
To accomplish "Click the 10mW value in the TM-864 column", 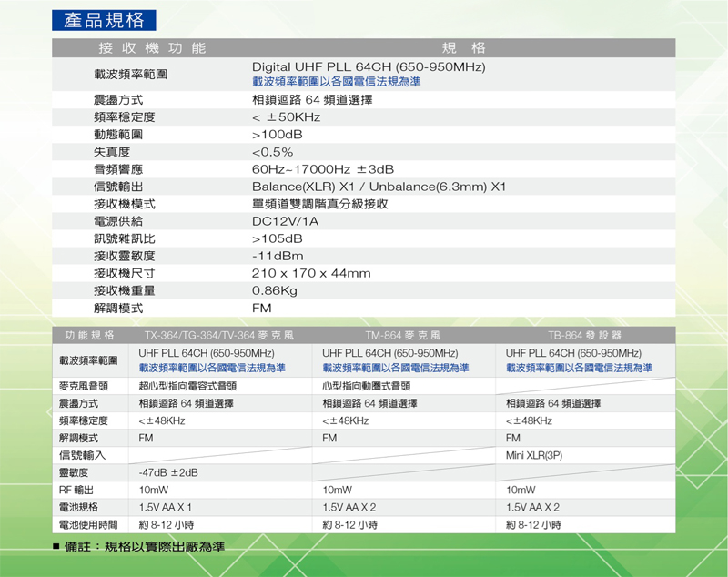I will tap(337, 491).
